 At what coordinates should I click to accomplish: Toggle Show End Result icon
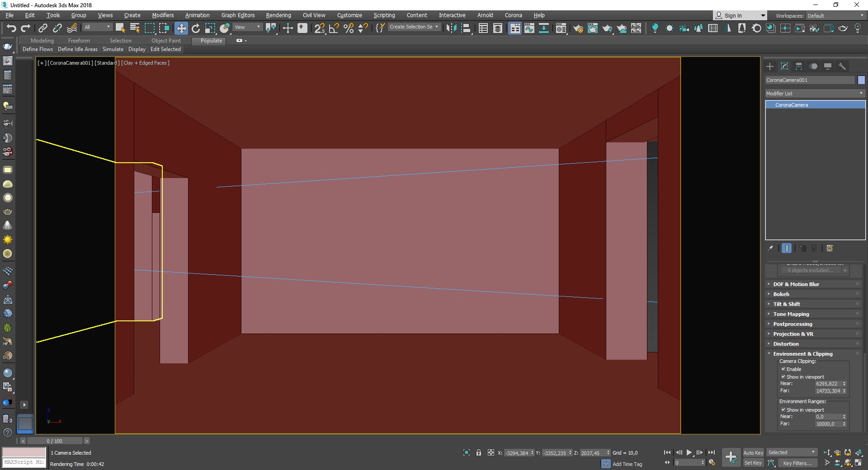tap(787, 248)
